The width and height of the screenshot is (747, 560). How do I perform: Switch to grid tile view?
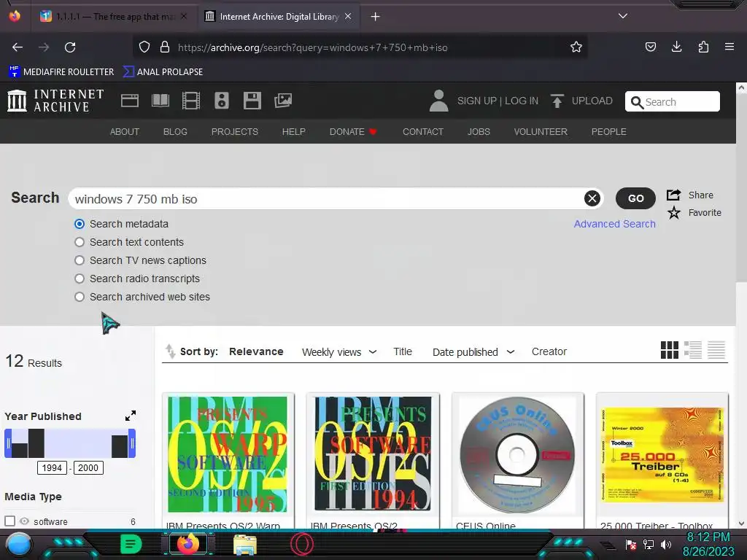pos(670,350)
